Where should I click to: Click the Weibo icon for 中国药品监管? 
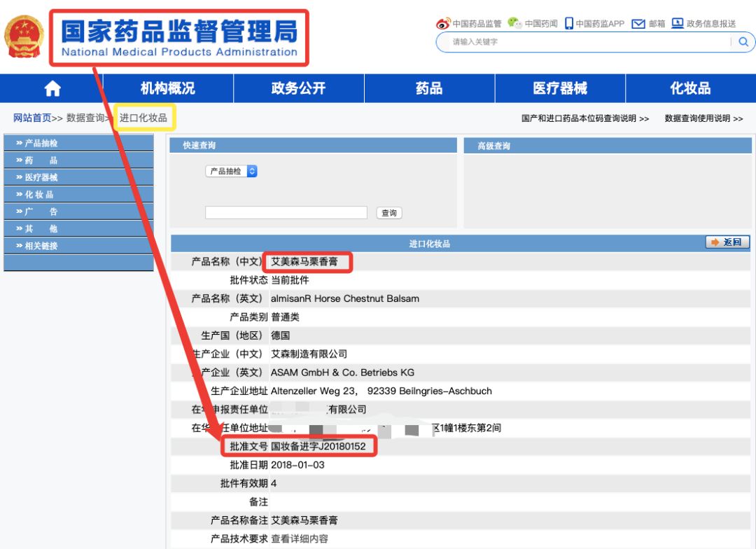(443, 23)
